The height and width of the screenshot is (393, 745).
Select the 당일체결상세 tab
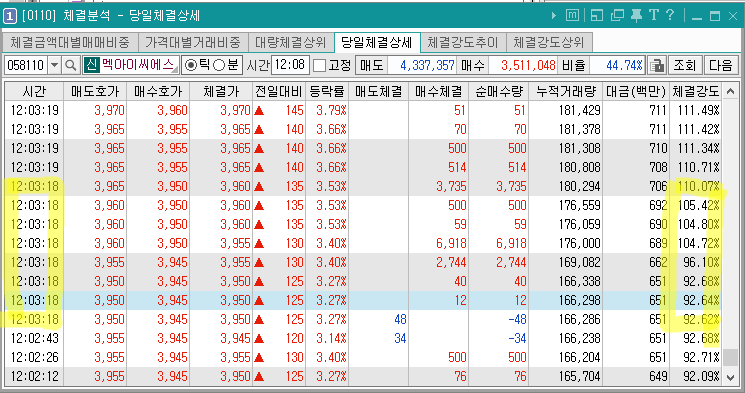click(x=377, y=43)
